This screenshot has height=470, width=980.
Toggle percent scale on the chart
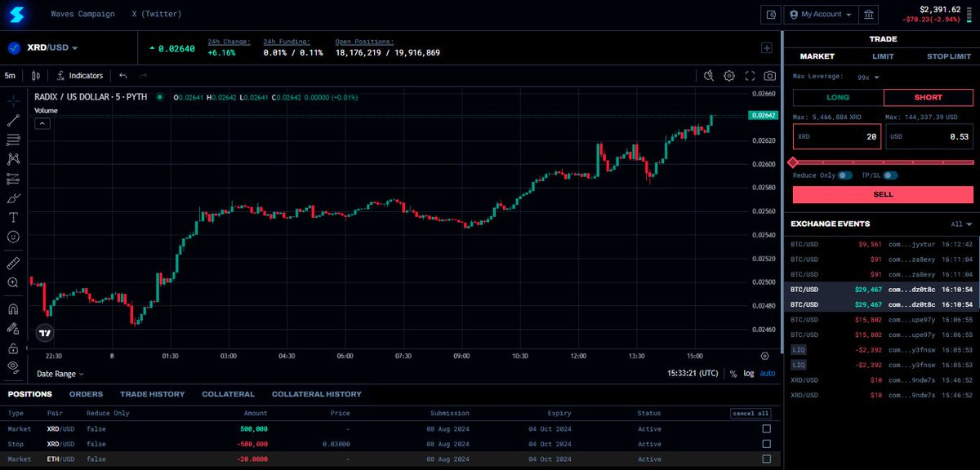pyautogui.click(x=733, y=374)
